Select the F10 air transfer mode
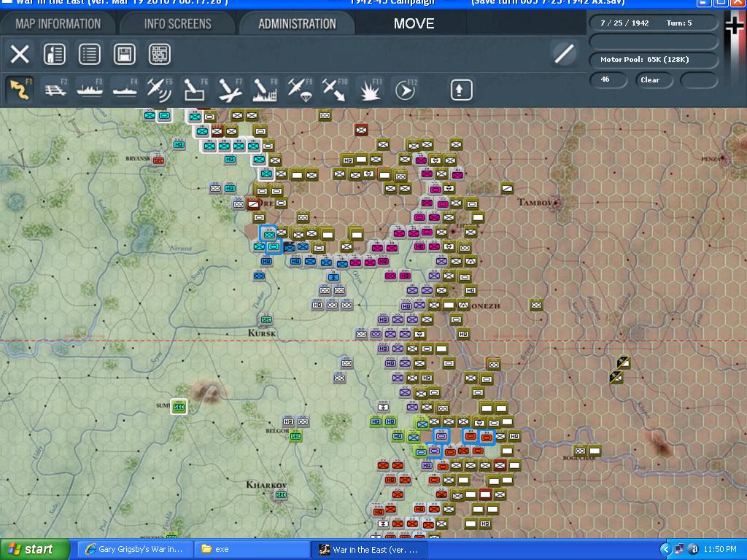This screenshot has width=747, height=560. click(334, 90)
